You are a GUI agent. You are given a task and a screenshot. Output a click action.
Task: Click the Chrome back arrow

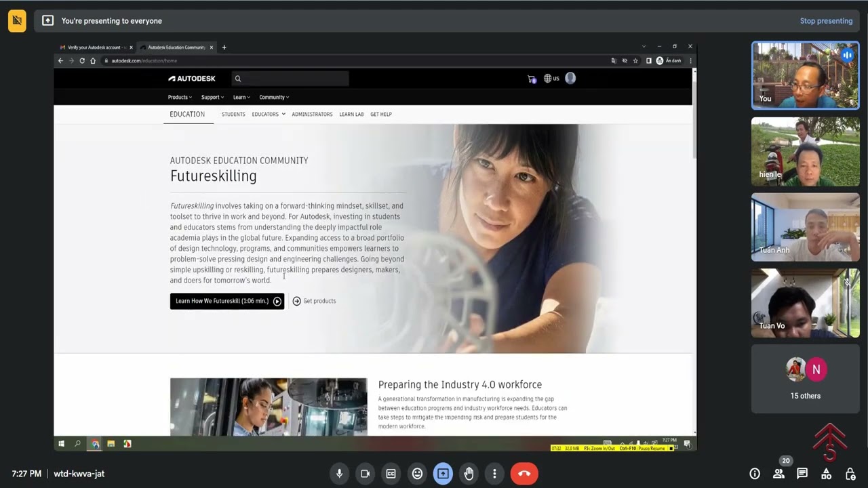[x=60, y=60]
